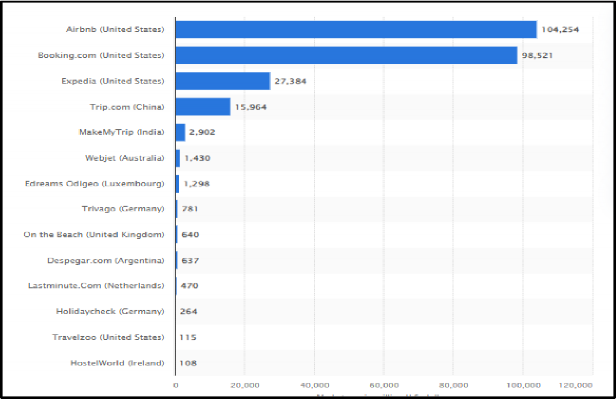Click the Trip.com (China) bar

click(203, 107)
